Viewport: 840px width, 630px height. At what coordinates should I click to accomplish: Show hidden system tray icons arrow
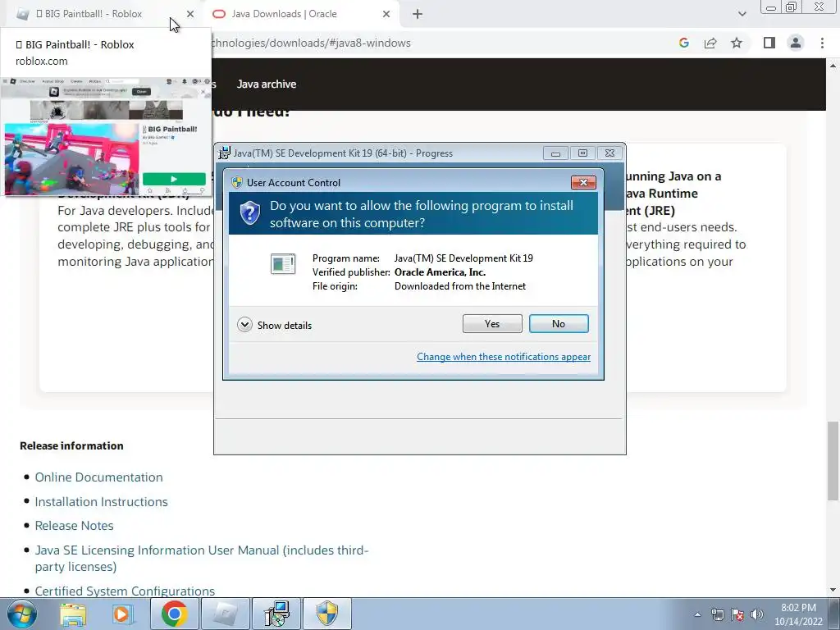697,615
